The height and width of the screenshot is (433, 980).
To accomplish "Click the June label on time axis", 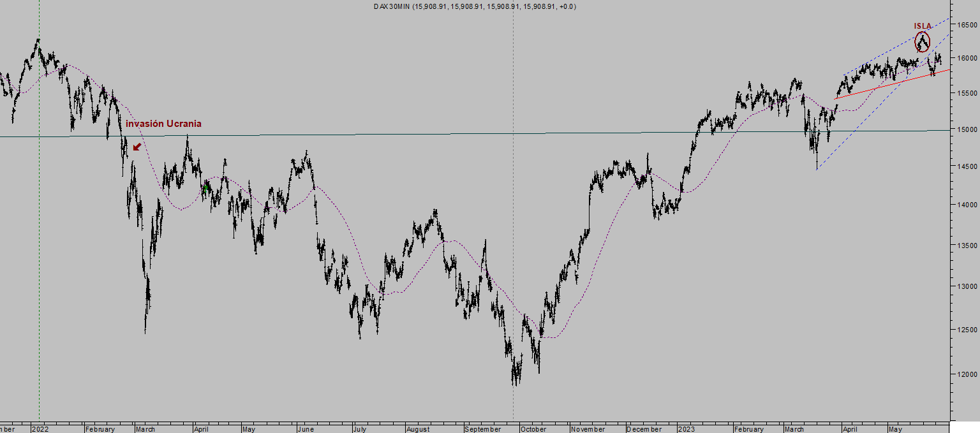I will click(306, 429).
